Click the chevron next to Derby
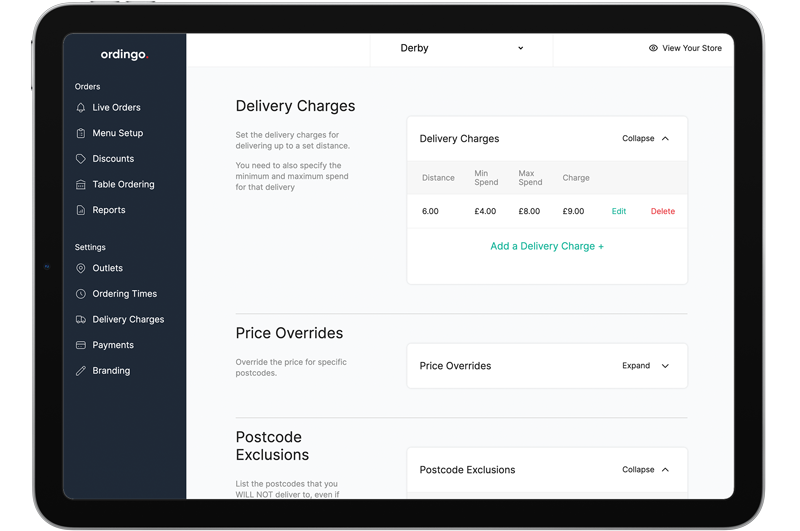Screen dimensions: 800x531 pyautogui.click(x=520, y=48)
